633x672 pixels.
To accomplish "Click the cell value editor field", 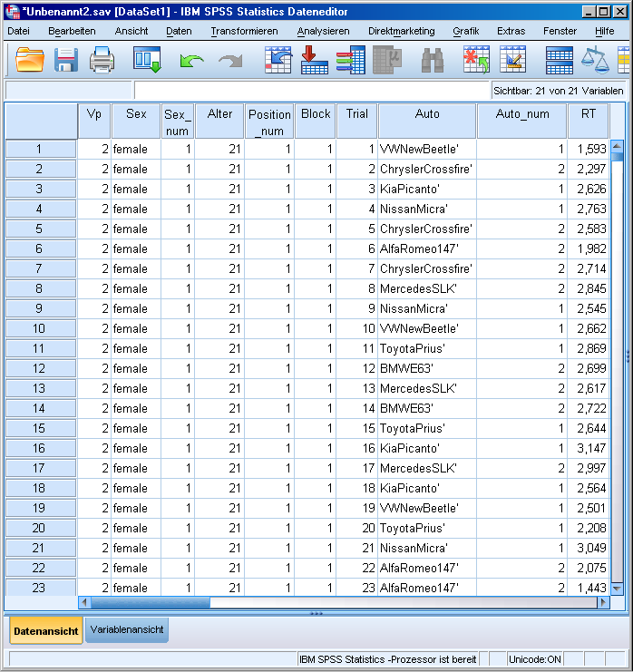I will [x=312, y=91].
